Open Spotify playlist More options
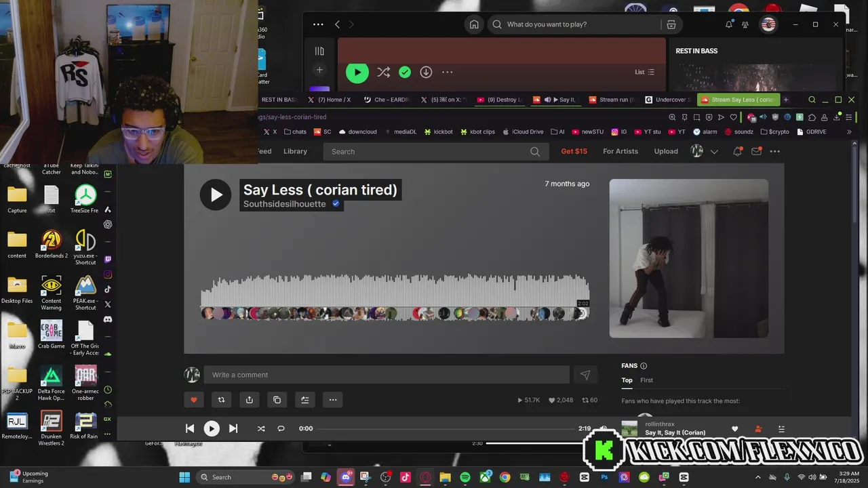The image size is (868, 488). pos(447,72)
